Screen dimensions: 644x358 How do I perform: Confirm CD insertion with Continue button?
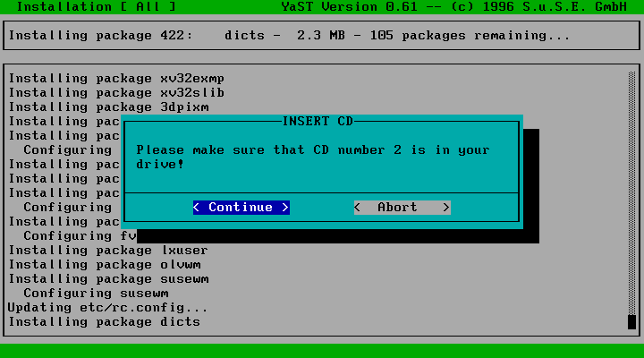click(241, 208)
